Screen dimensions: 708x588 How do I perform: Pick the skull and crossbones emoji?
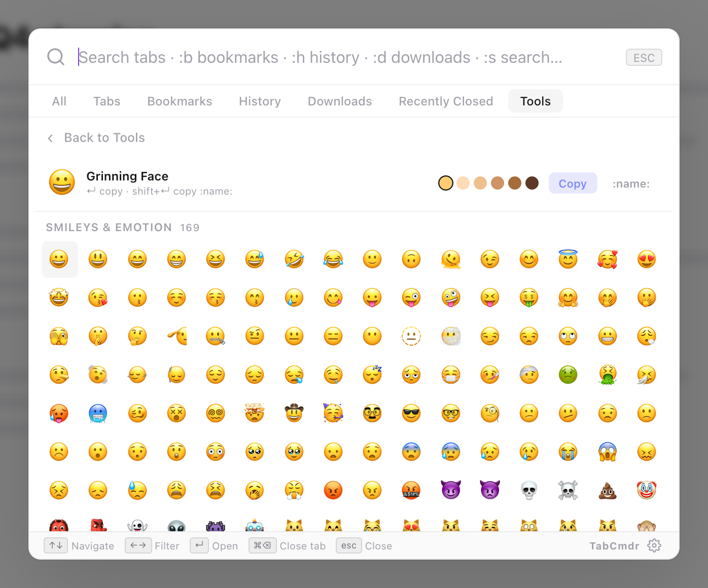[x=568, y=491]
